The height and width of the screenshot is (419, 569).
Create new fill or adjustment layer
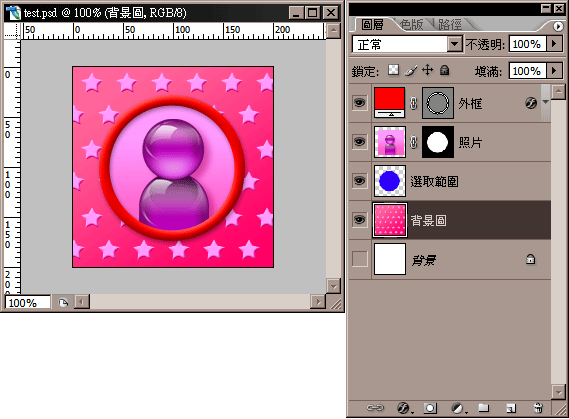click(459, 408)
